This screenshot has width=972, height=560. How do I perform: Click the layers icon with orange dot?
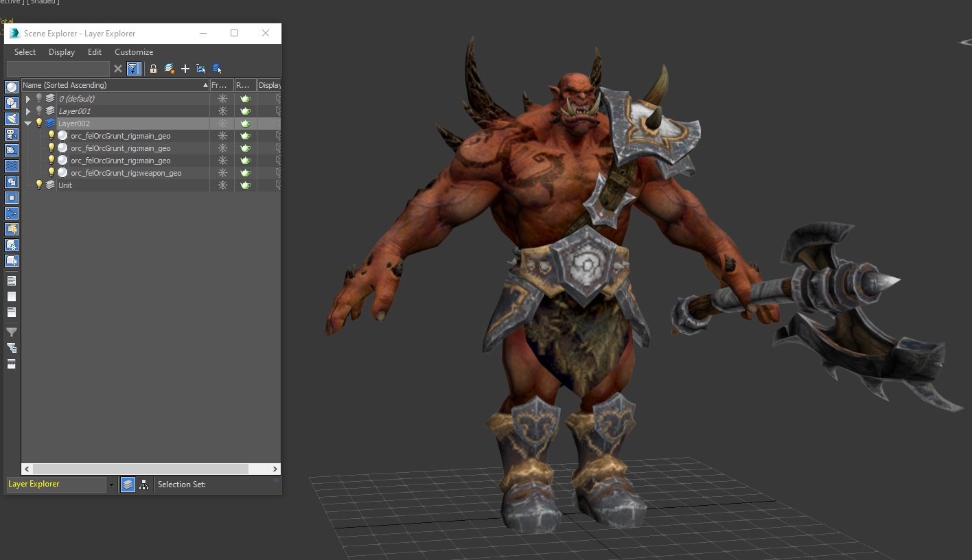(170, 69)
